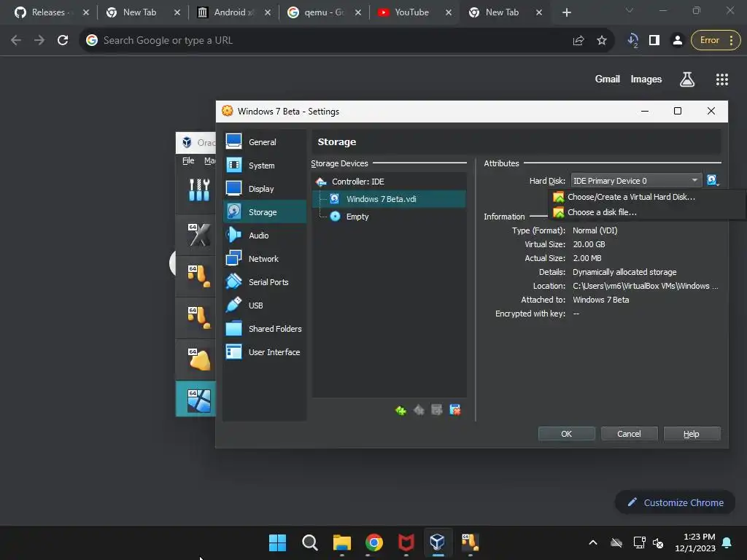
Task: Open Chrome downloads icon
Action: 632,41
